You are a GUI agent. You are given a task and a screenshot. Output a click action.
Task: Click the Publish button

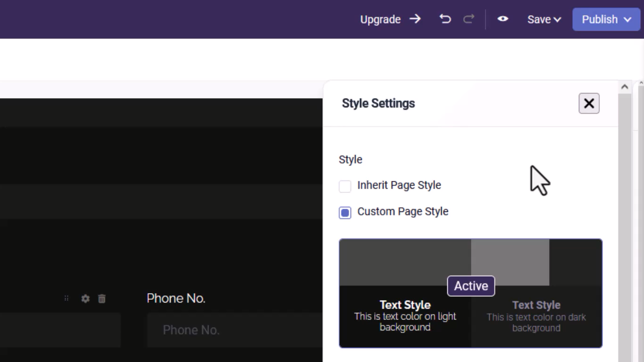(599, 19)
